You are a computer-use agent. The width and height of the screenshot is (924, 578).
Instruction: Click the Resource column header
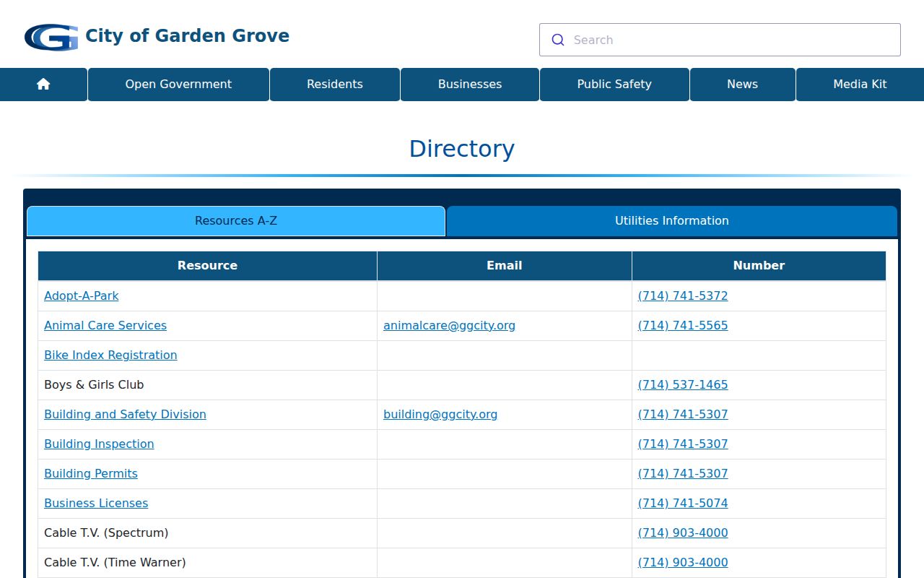207,266
